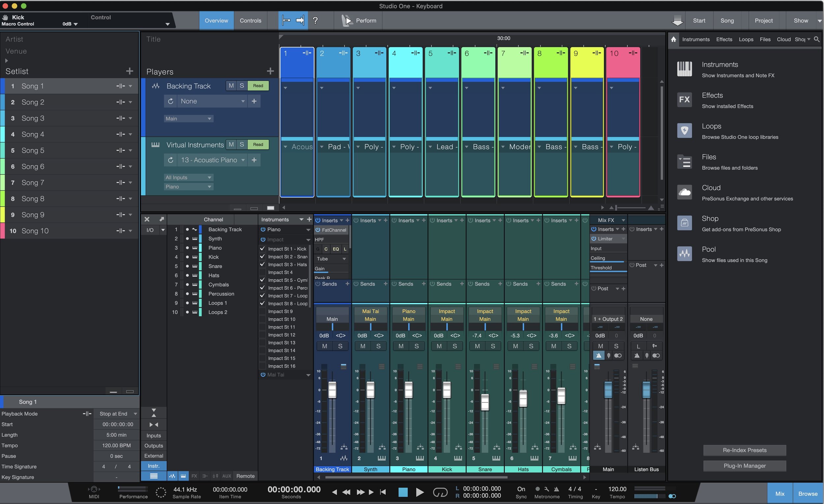Click the browser Home icon
This screenshot has width=824, height=504.
(673, 39)
